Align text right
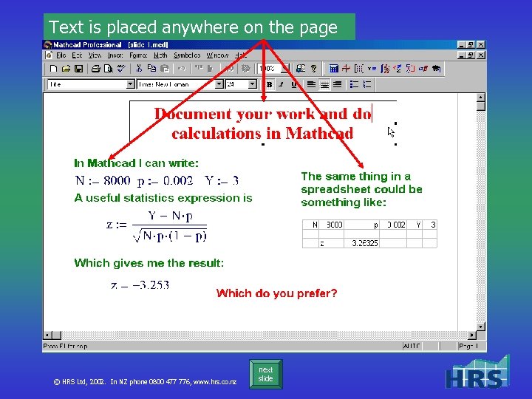This screenshot has width=532, height=399. tap(337, 84)
